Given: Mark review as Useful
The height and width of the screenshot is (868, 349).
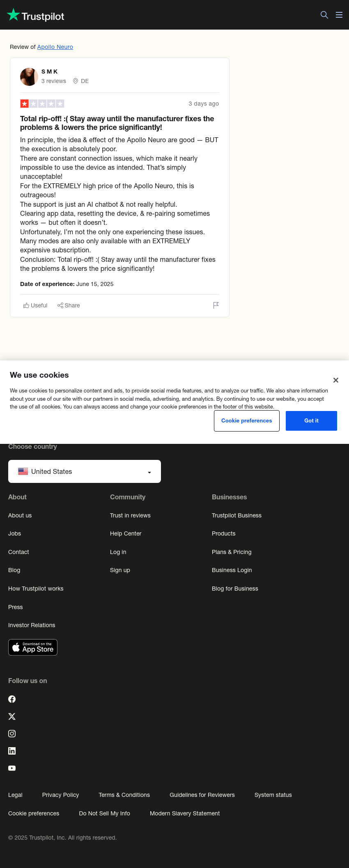Looking at the screenshot, I should point(35,305).
